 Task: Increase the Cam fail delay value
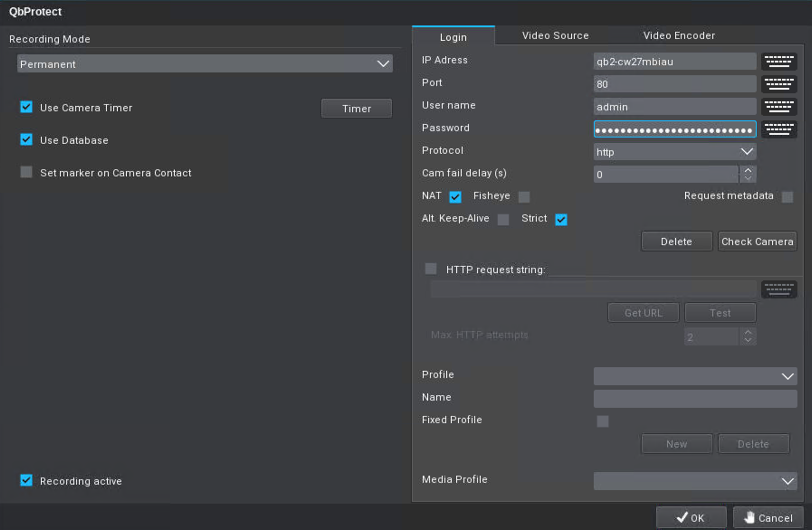point(748,170)
